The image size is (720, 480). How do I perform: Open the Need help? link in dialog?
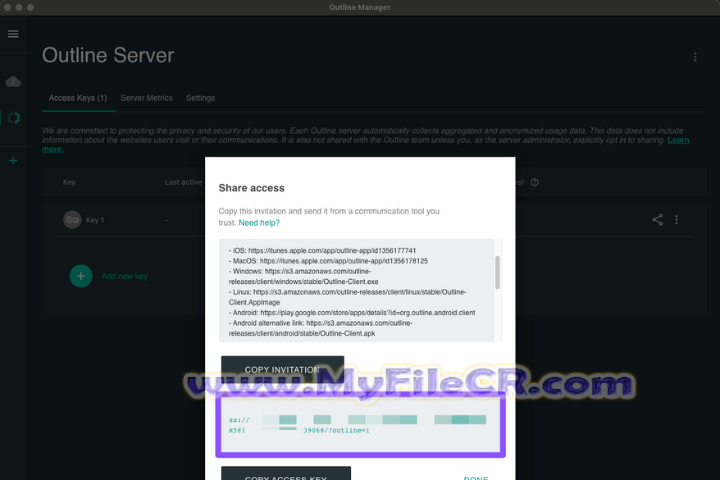point(259,223)
